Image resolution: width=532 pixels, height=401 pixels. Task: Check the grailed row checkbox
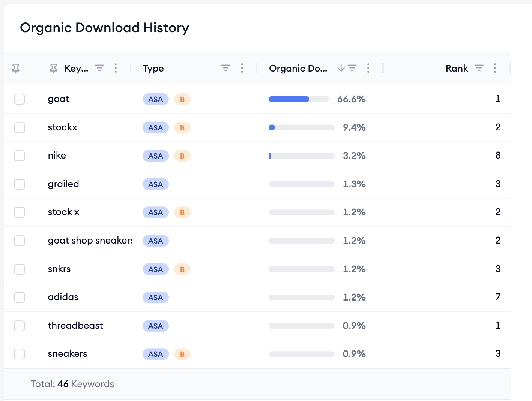tap(20, 184)
